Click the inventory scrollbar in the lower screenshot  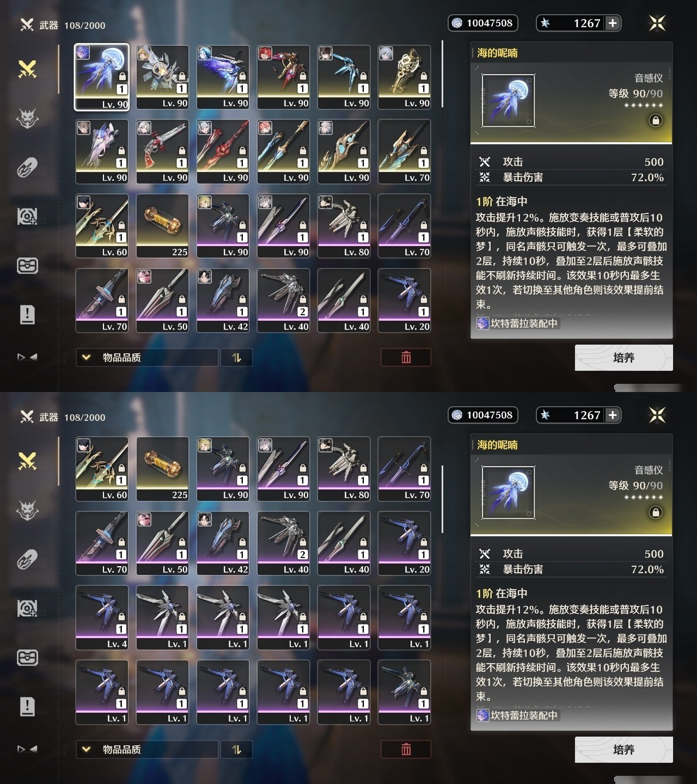[x=442, y=499]
